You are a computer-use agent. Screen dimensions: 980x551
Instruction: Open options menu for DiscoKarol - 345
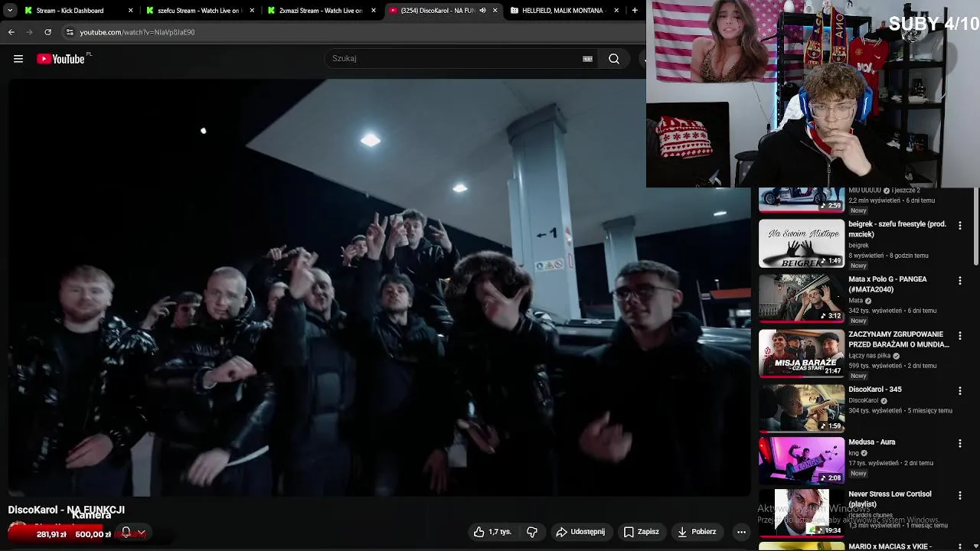[959, 391]
